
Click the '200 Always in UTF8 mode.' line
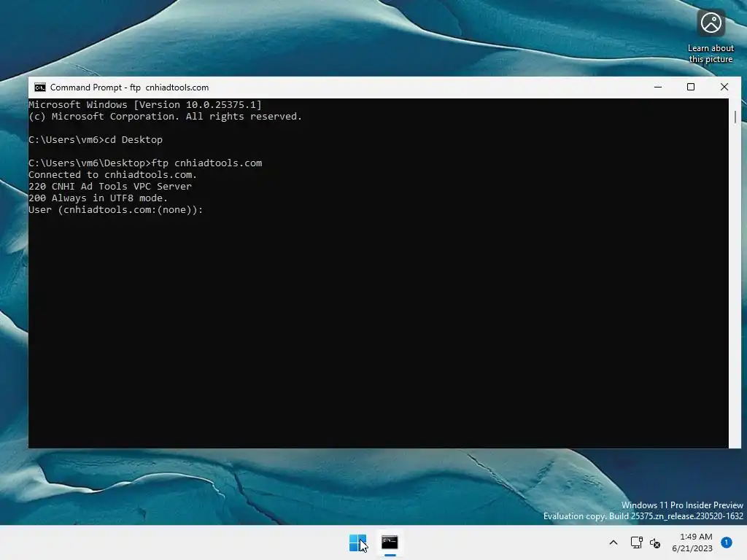[x=98, y=198]
